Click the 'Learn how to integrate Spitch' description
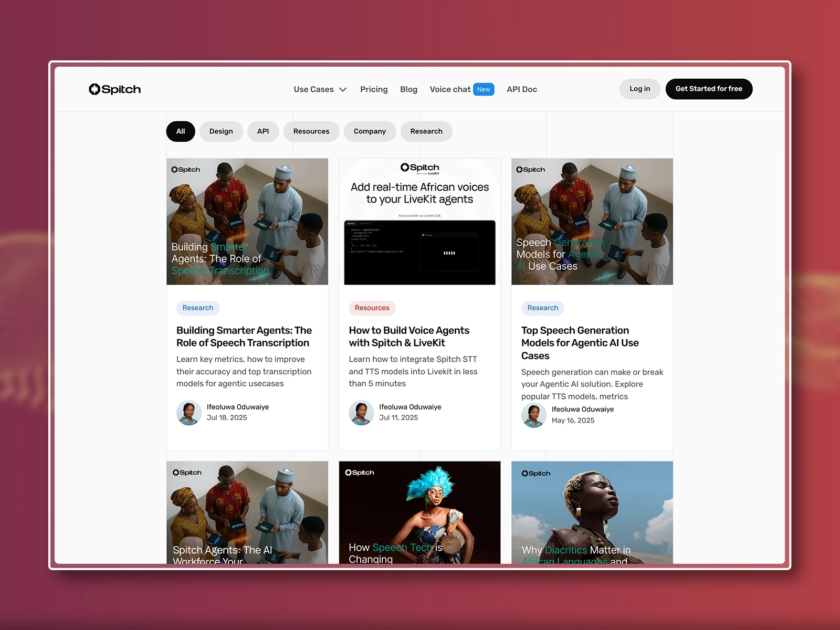 [x=413, y=372]
